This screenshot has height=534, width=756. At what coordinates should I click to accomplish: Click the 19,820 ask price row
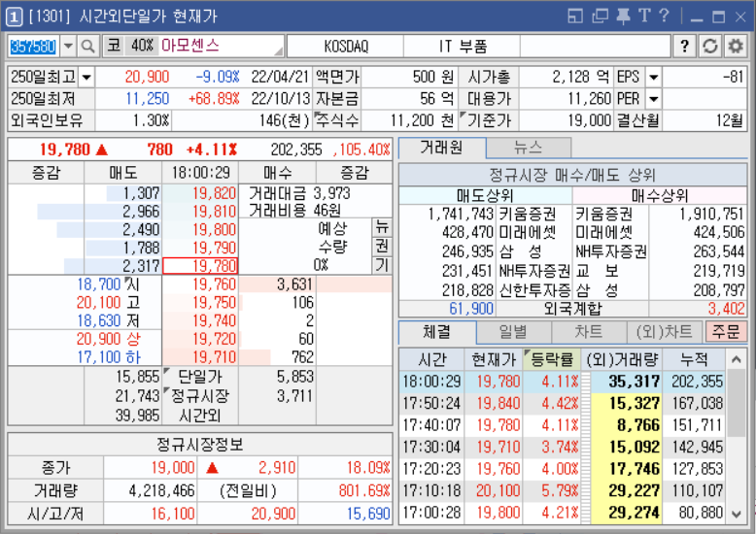click(x=200, y=193)
